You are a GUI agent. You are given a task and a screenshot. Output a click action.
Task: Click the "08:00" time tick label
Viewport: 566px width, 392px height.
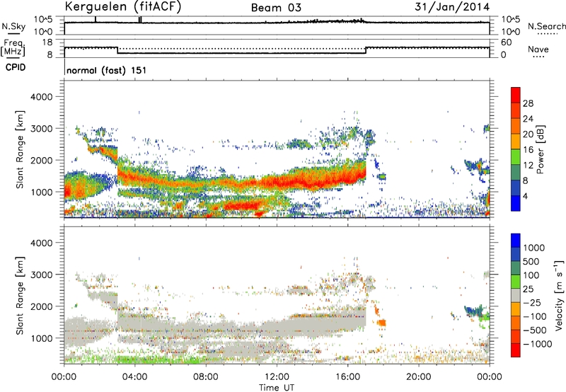tap(205, 377)
